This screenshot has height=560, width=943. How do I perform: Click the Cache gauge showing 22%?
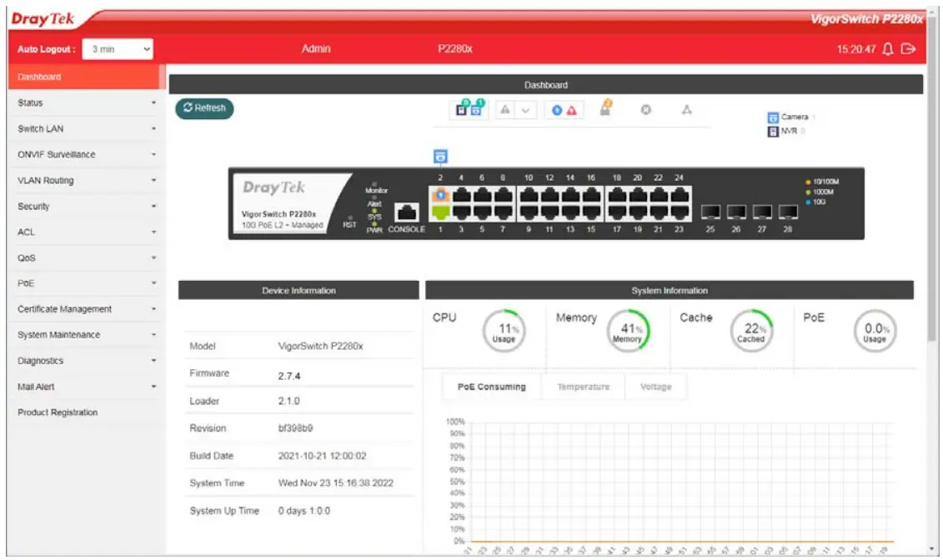pos(752,331)
